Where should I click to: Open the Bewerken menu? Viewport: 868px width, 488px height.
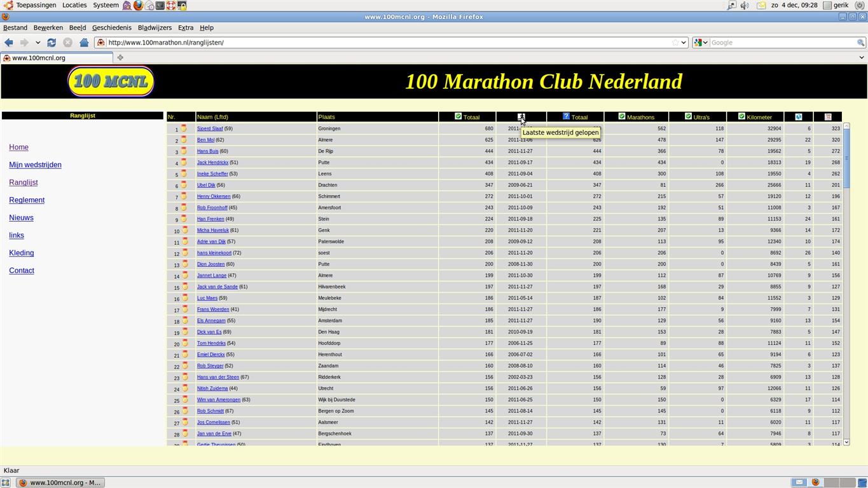(48, 28)
